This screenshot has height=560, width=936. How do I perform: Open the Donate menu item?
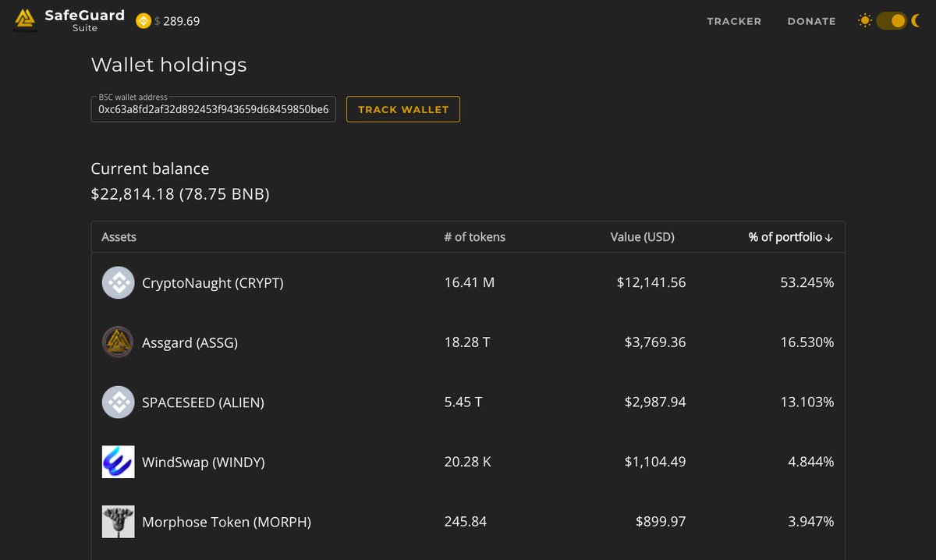click(x=811, y=21)
